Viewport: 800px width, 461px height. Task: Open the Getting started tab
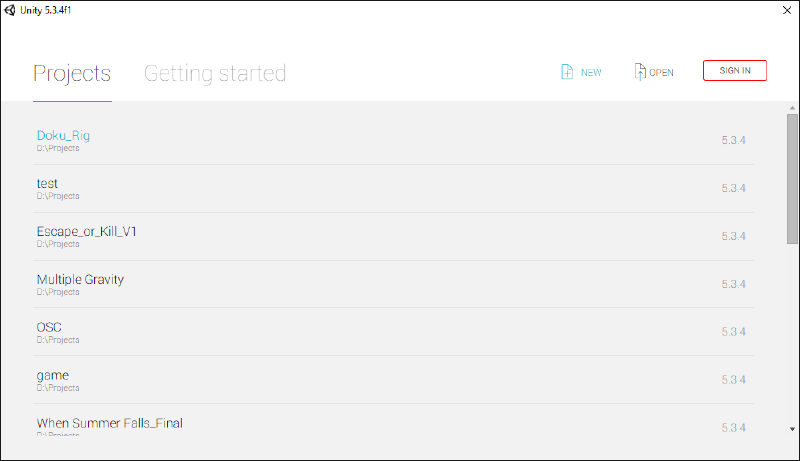click(215, 73)
